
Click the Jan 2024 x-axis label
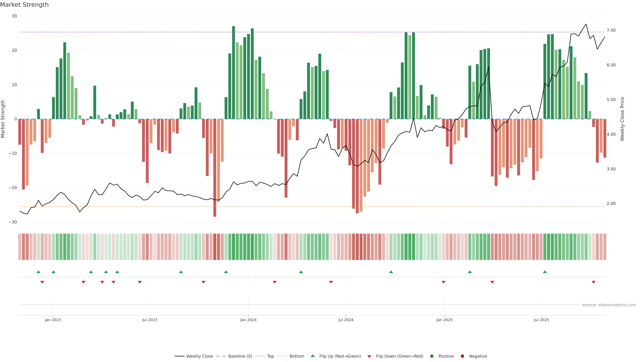[248, 320]
